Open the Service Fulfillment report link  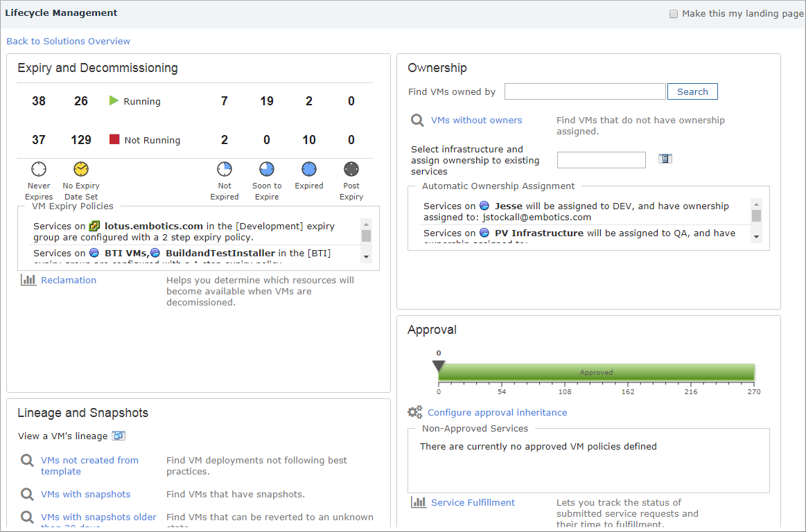tap(473, 502)
